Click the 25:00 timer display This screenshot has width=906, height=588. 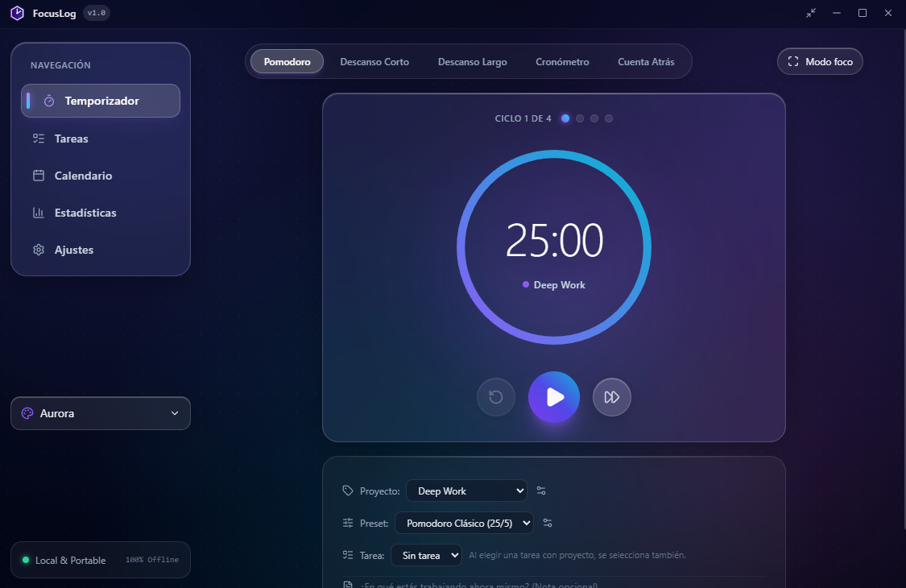[x=554, y=241]
